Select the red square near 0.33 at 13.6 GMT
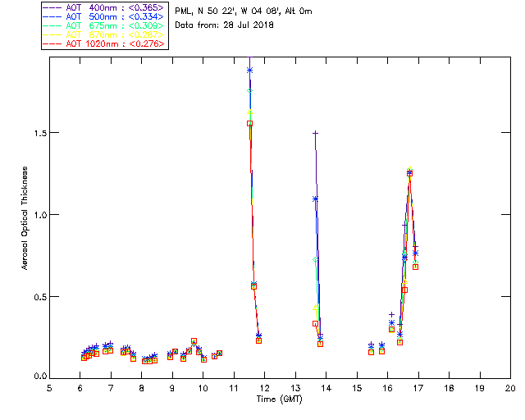Viewport: 525px width, 420px height. (315, 324)
